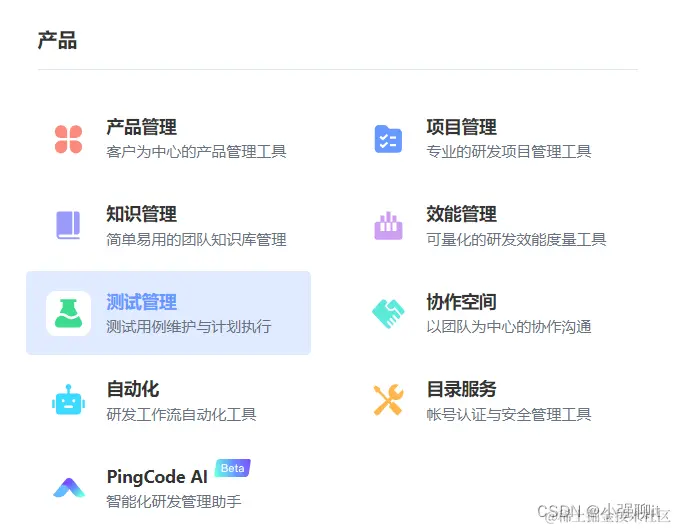Click the Beta badge next to PingCode AI
This screenshot has height=529, width=676.
pos(233,468)
